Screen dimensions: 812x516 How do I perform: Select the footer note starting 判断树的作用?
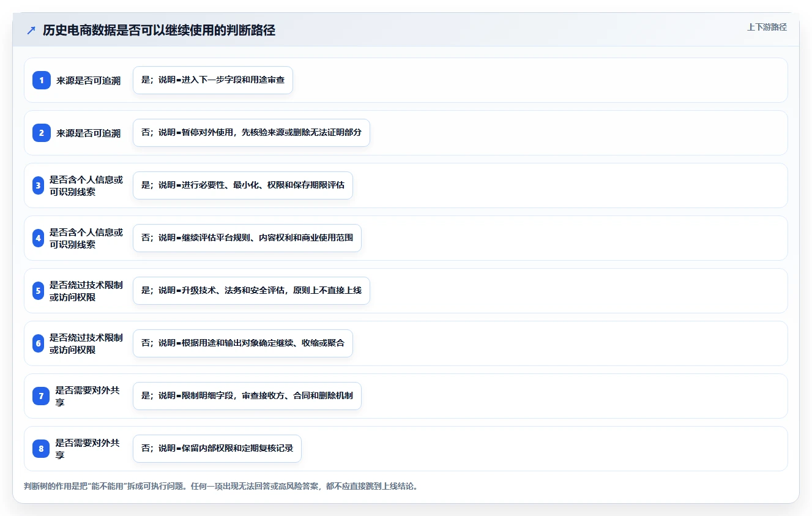[x=221, y=487]
